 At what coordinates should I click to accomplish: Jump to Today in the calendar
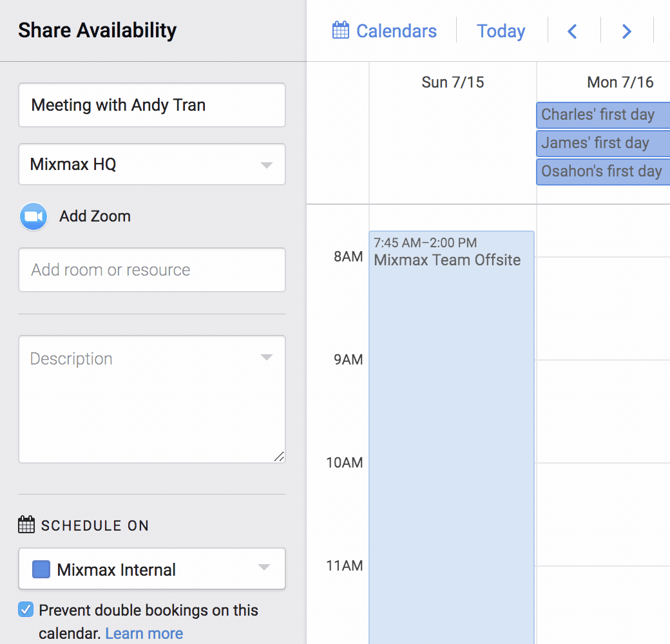tap(501, 31)
